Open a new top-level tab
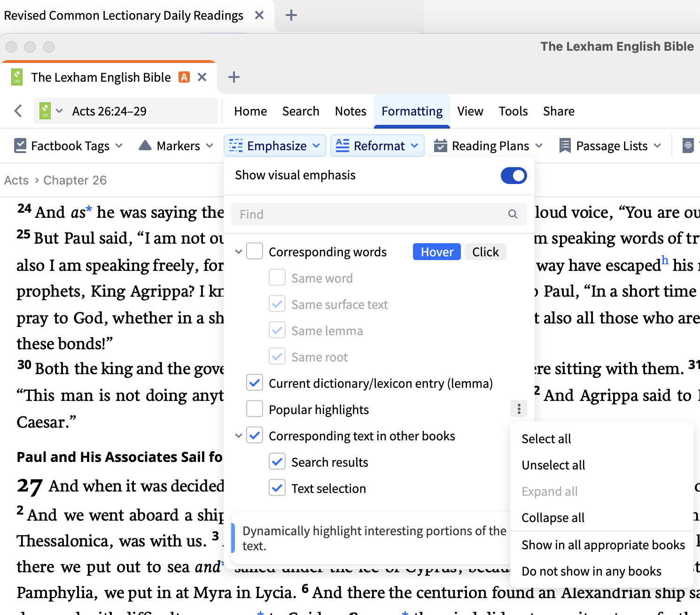 coord(291,15)
